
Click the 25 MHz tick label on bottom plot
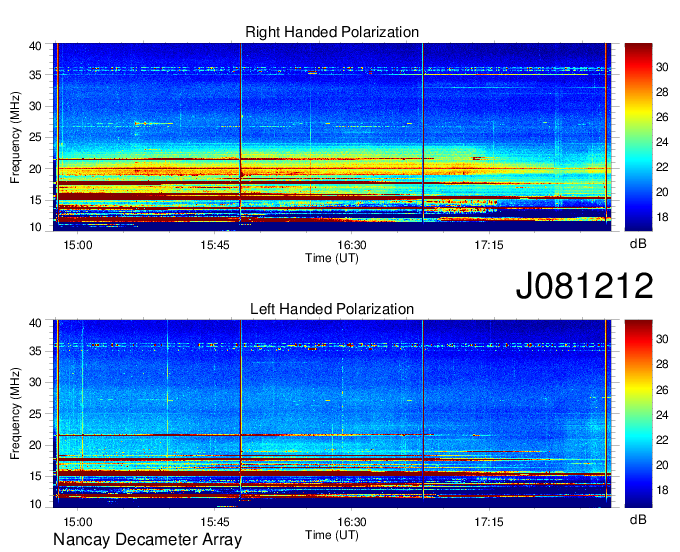pyautogui.click(x=35, y=414)
